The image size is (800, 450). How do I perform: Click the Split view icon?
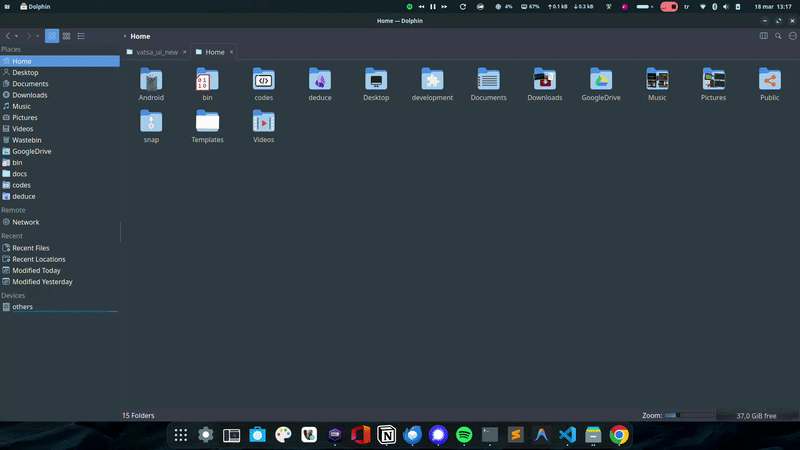(764, 36)
